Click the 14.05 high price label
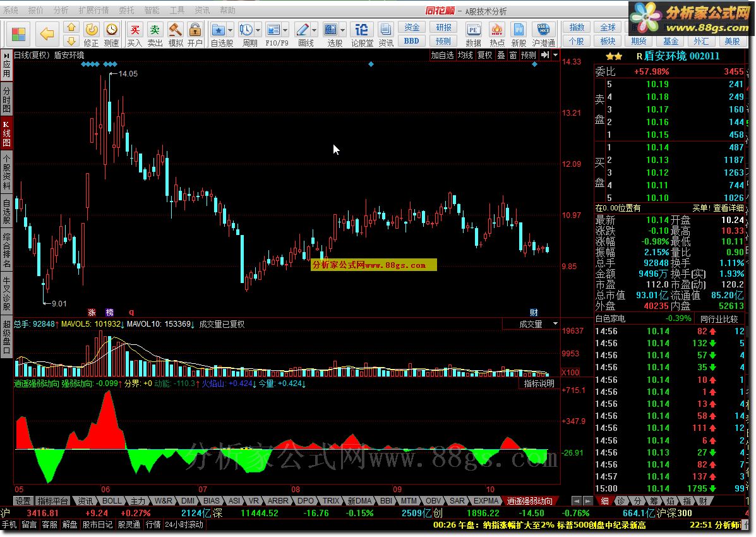 (x=128, y=74)
